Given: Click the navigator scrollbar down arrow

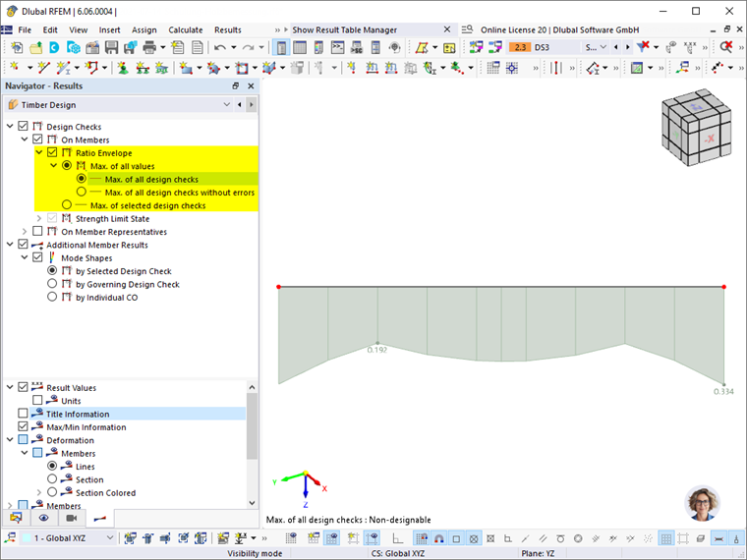Looking at the screenshot, I should pyautogui.click(x=252, y=503).
